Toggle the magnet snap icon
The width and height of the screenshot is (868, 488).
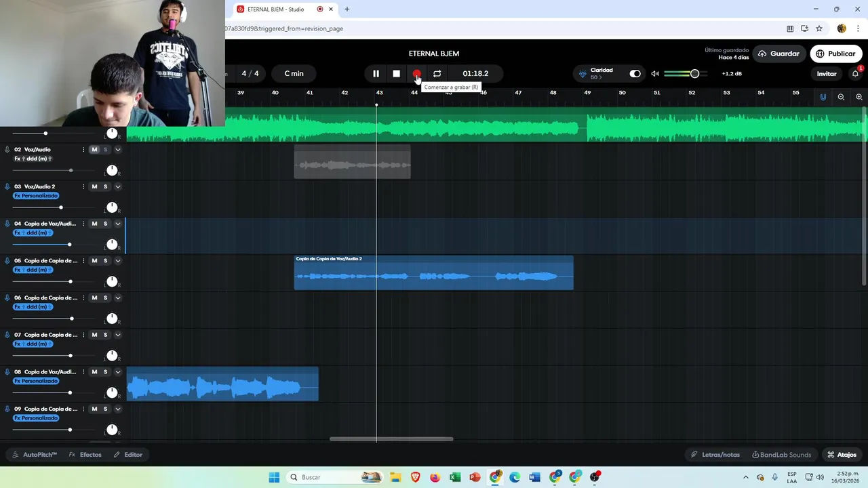[x=823, y=97]
